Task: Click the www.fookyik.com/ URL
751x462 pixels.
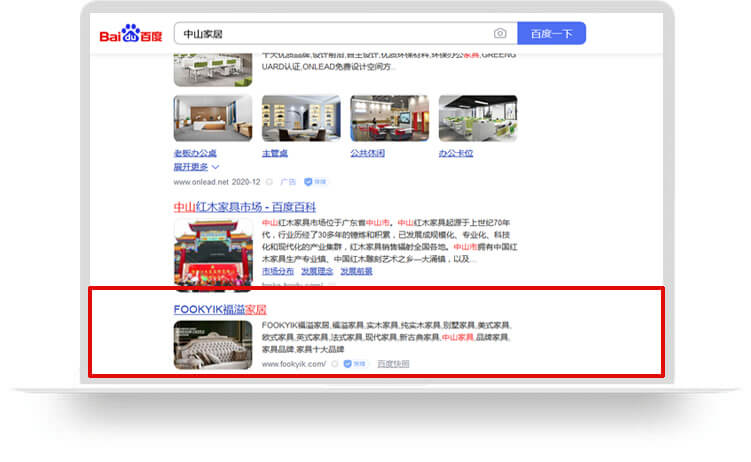Action: 294,364
